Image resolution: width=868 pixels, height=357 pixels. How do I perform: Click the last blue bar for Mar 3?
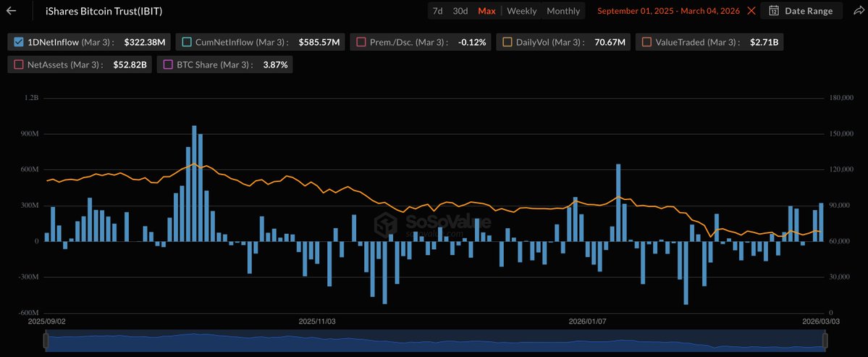tap(821, 222)
